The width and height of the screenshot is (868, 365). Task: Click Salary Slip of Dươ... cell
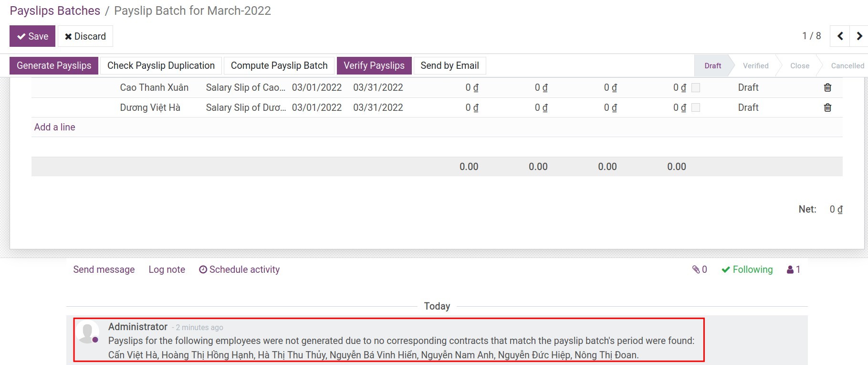tap(246, 107)
